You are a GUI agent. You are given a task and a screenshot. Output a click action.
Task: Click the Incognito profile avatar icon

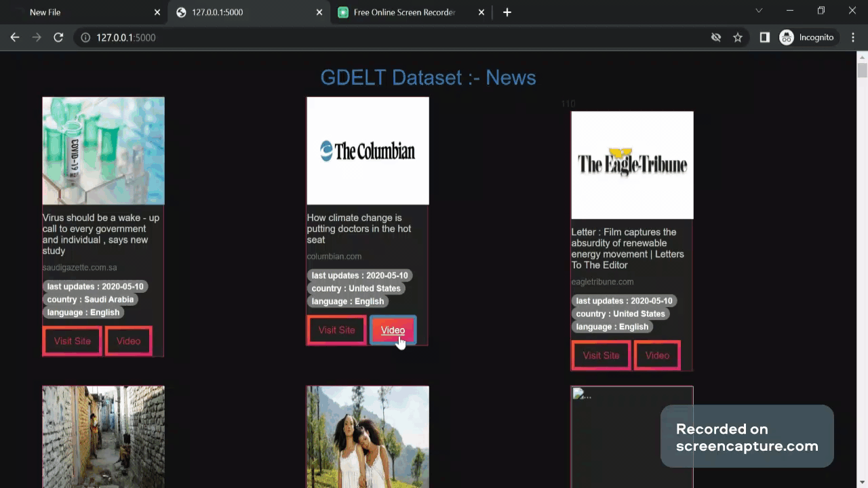[x=786, y=37]
